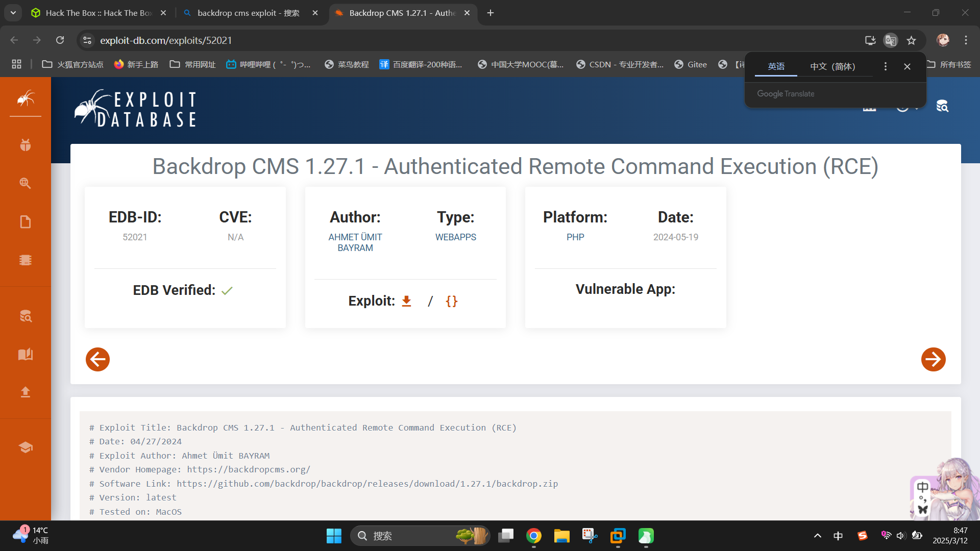Image resolution: width=980 pixels, height=551 pixels.
Task: Open 中国大学MOOC bookmark
Action: click(x=520, y=64)
